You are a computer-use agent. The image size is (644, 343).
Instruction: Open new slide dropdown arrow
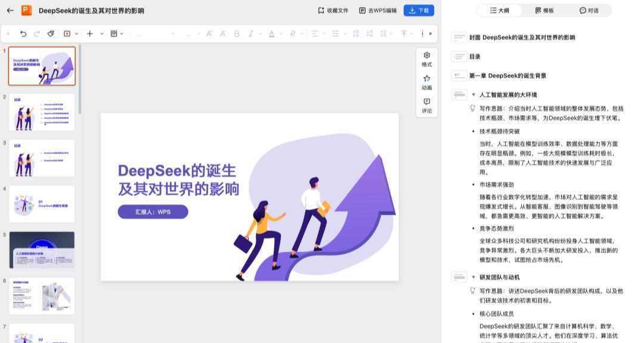tap(101, 33)
